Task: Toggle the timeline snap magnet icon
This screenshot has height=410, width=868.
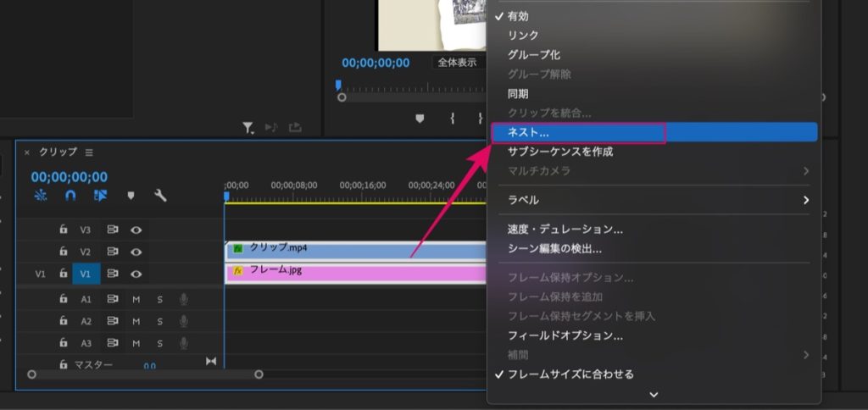Action: (70, 196)
